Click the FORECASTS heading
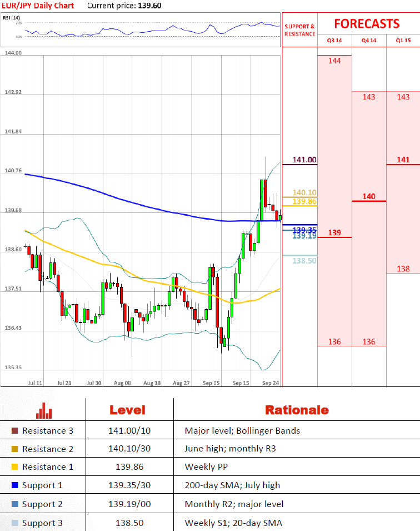The width and height of the screenshot is (420, 531). pyautogui.click(x=367, y=24)
